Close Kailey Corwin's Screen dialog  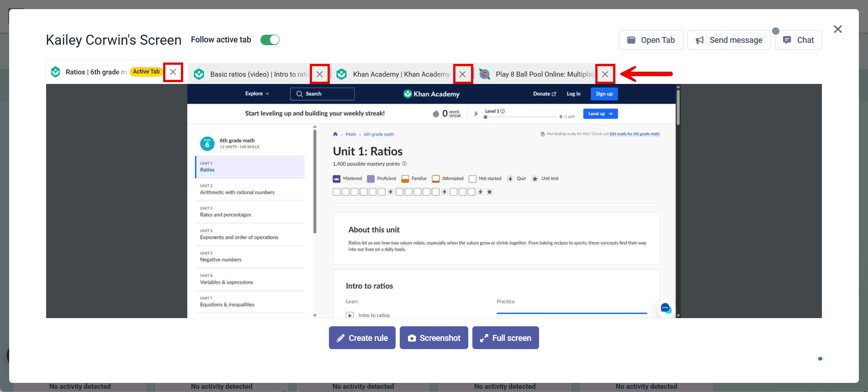838,29
